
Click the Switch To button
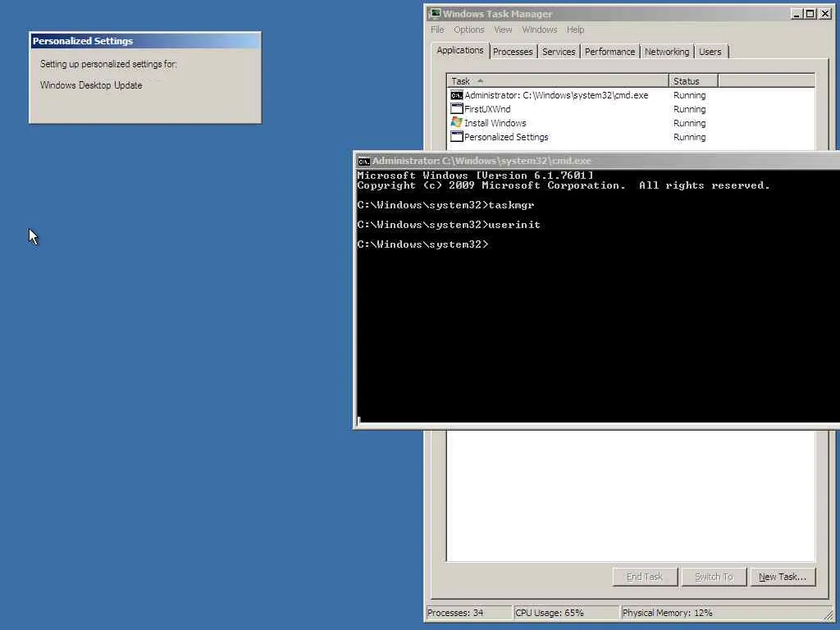[714, 577]
